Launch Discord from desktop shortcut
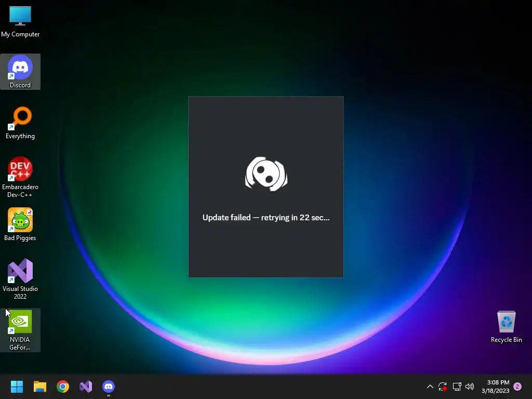This screenshot has height=399, width=532. 20,72
